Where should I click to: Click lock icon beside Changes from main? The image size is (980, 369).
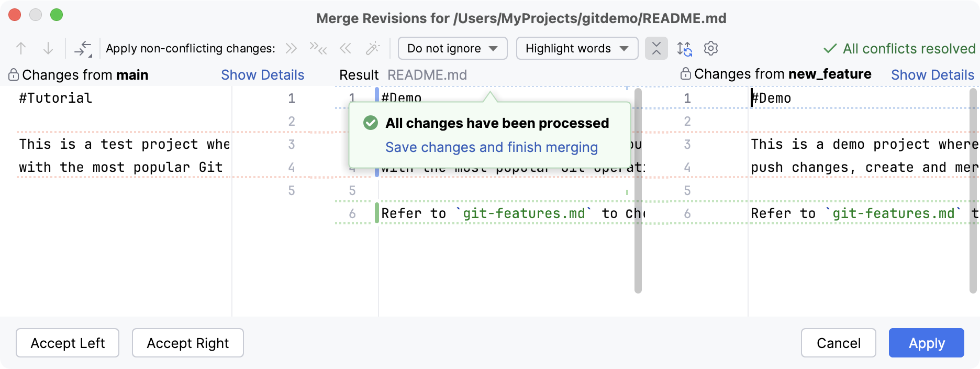pyautogui.click(x=14, y=75)
